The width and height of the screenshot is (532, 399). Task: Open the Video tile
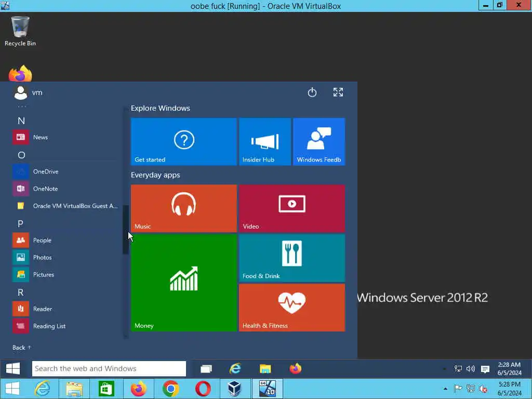(x=292, y=208)
